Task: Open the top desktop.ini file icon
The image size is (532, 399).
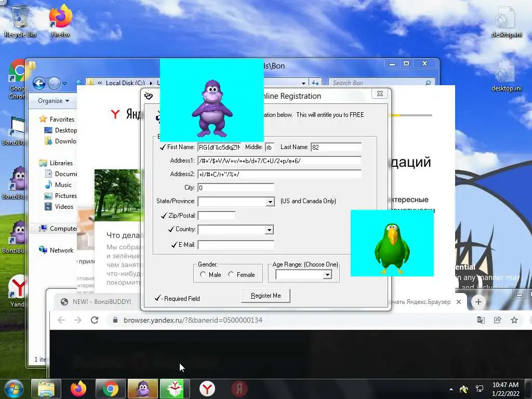Action: (x=506, y=22)
